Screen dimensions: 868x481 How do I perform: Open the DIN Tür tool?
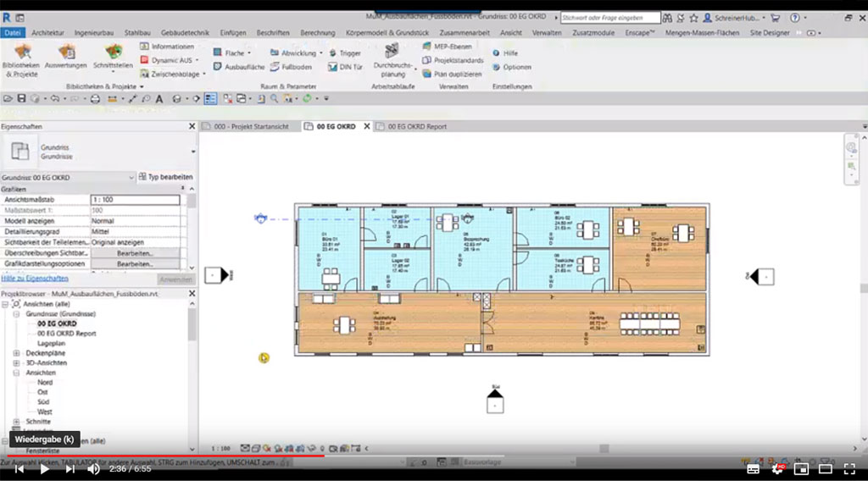[x=345, y=67]
